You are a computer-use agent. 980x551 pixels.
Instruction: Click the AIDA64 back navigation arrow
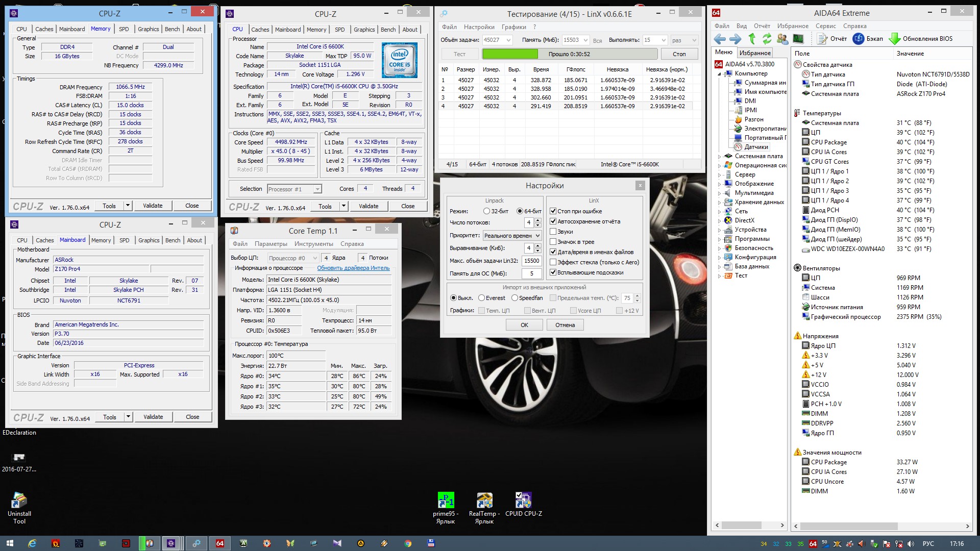click(720, 39)
